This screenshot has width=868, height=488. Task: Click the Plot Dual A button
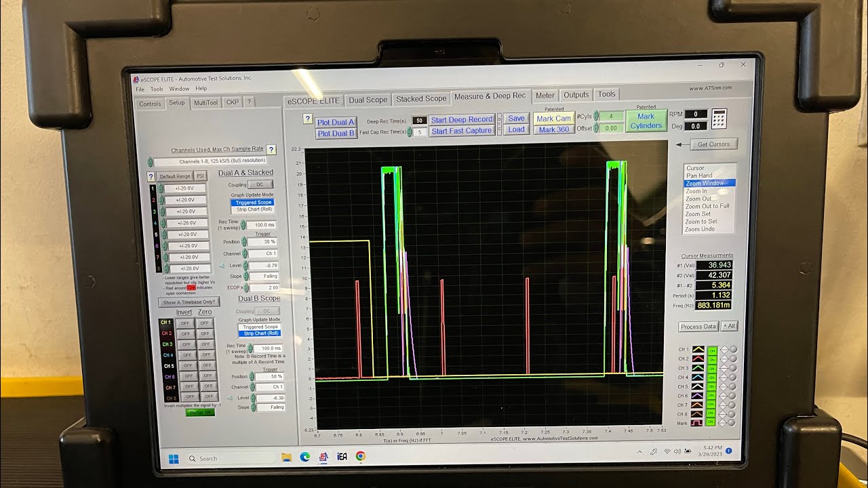[x=336, y=123]
